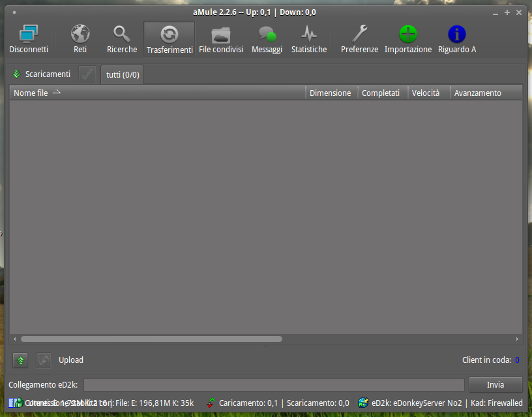Click the Importazione green plus icon
This screenshot has width=532, height=417.
point(408,34)
